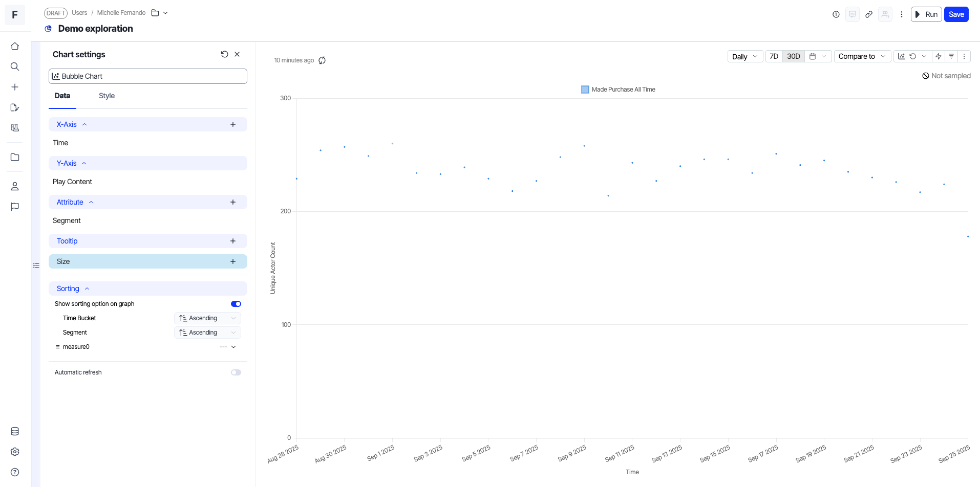Open the help circle icon in top bar
The width and height of the screenshot is (980, 487).
[836, 14]
